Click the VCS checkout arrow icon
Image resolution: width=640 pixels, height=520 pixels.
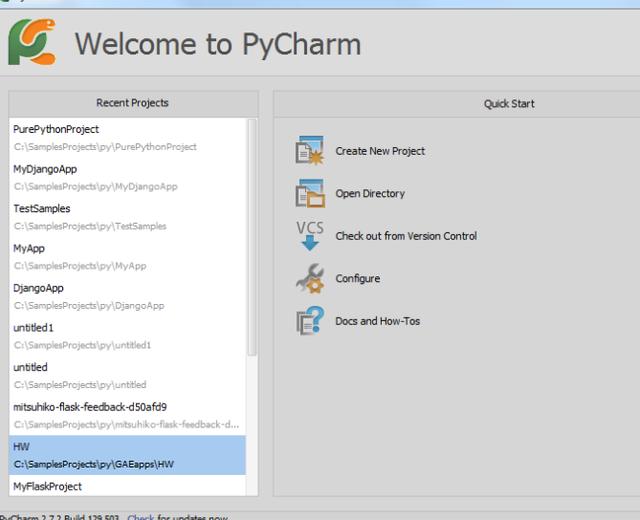[x=310, y=236]
